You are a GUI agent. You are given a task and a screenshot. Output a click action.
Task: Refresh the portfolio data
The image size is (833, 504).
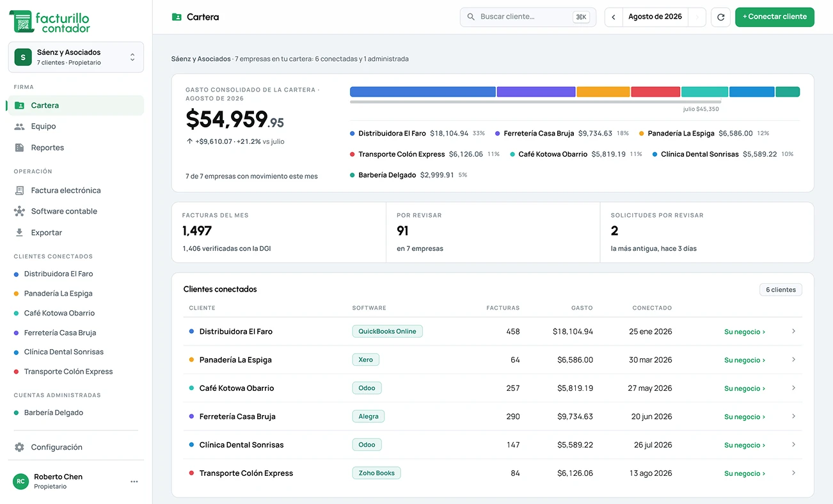coord(721,17)
